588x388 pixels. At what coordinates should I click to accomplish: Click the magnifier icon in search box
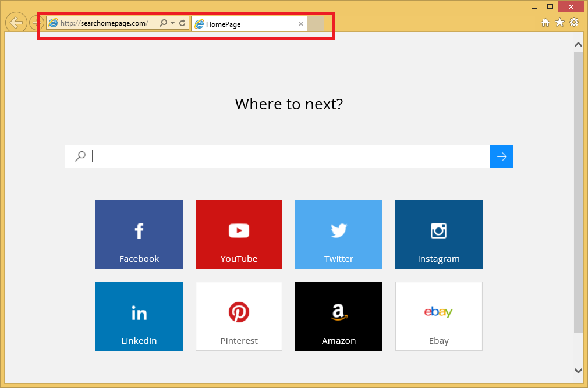[80, 156]
